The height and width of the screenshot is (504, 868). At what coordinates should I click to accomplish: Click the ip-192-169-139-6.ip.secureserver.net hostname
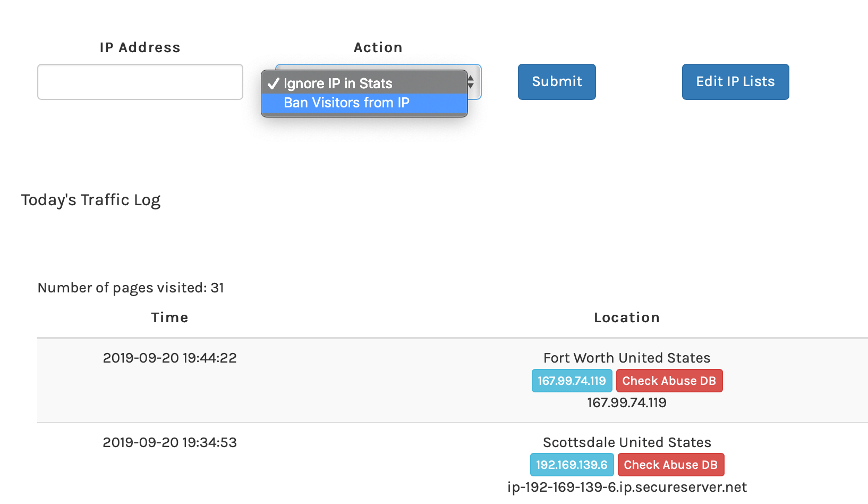627,487
